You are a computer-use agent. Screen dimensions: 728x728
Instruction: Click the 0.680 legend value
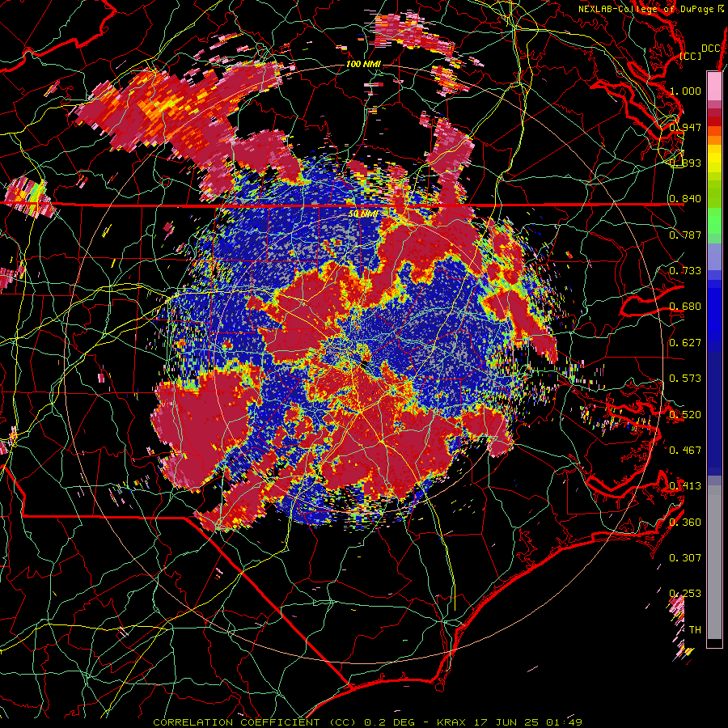685,307
